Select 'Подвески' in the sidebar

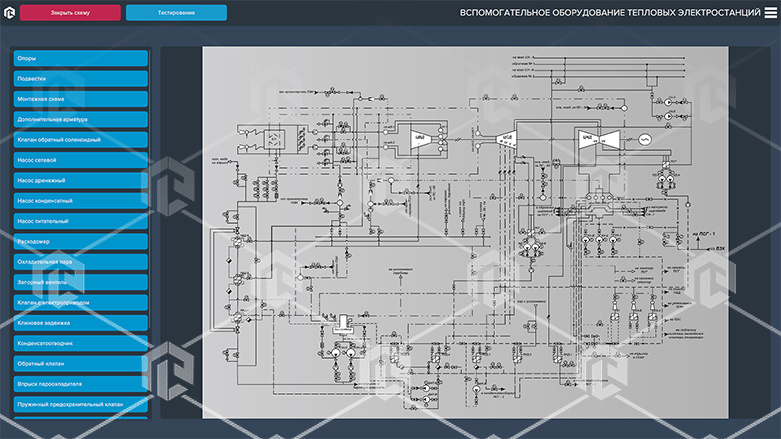pyautogui.click(x=81, y=78)
